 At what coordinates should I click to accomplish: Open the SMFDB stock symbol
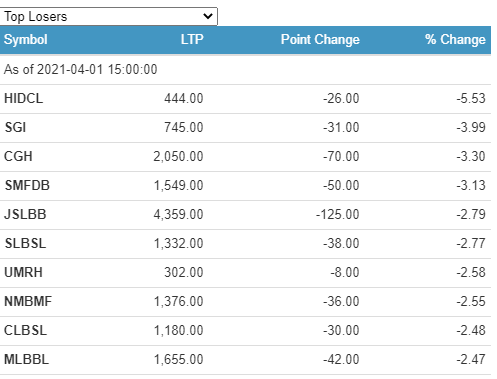click(27, 186)
